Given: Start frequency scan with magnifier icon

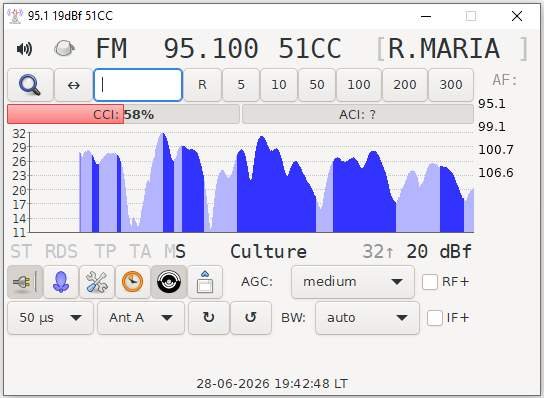Looking at the screenshot, I should [x=30, y=85].
